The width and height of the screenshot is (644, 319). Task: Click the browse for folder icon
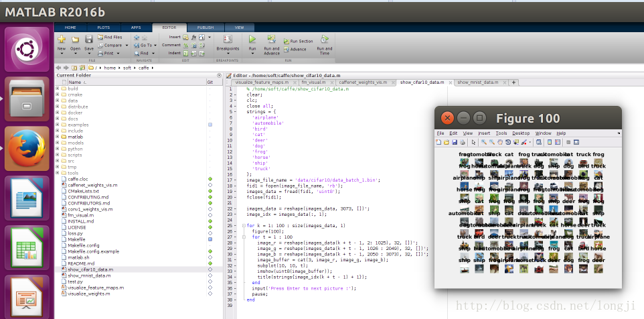(x=82, y=68)
